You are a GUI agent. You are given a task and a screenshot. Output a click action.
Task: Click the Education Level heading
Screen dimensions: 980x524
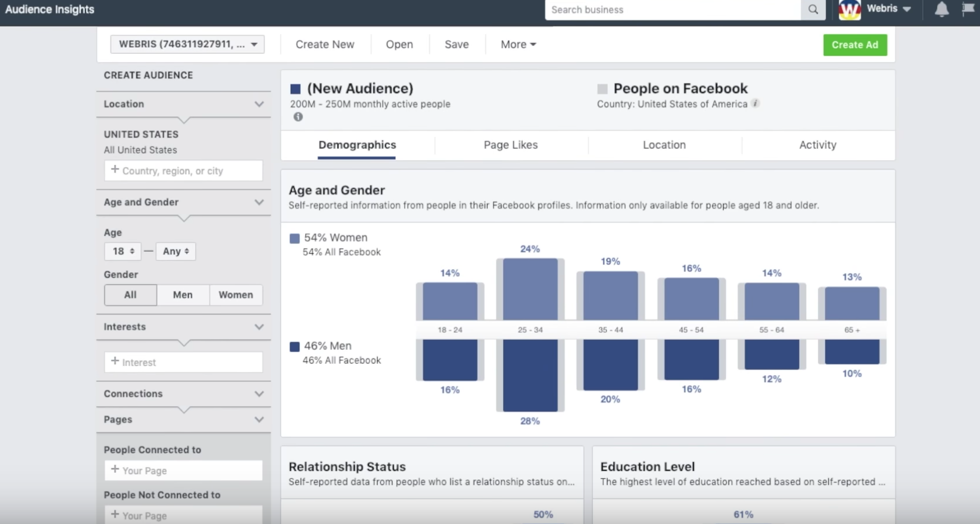click(x=648, y=466)
